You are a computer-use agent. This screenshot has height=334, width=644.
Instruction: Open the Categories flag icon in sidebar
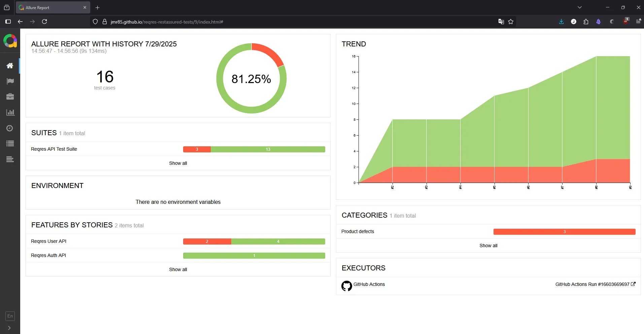pos(10,81)
